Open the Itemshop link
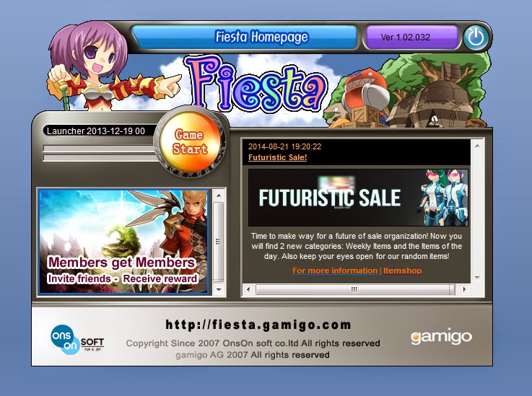The height and width of the screenshot is (396, 532). (x=403, y=270)
